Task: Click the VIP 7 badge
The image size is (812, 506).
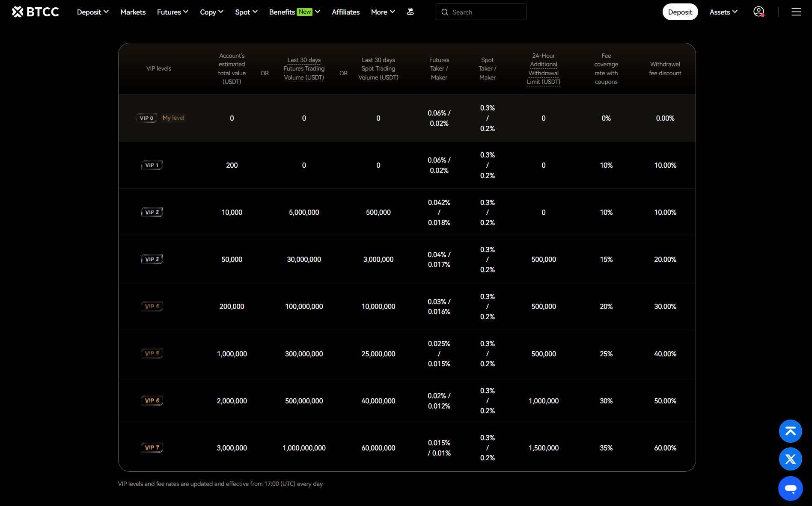Action: point(152,447)
